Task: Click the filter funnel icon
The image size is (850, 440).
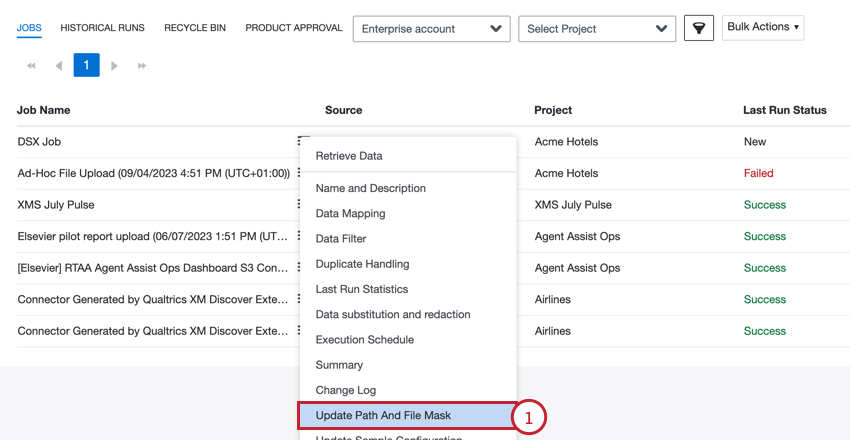Action: (x=698, y=28)
